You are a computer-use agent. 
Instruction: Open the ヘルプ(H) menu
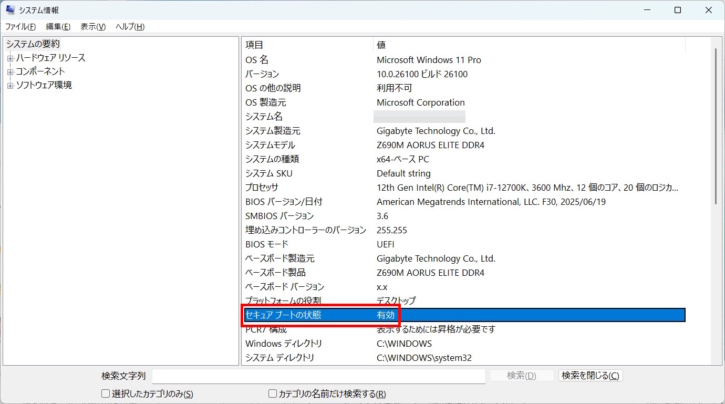130,26
